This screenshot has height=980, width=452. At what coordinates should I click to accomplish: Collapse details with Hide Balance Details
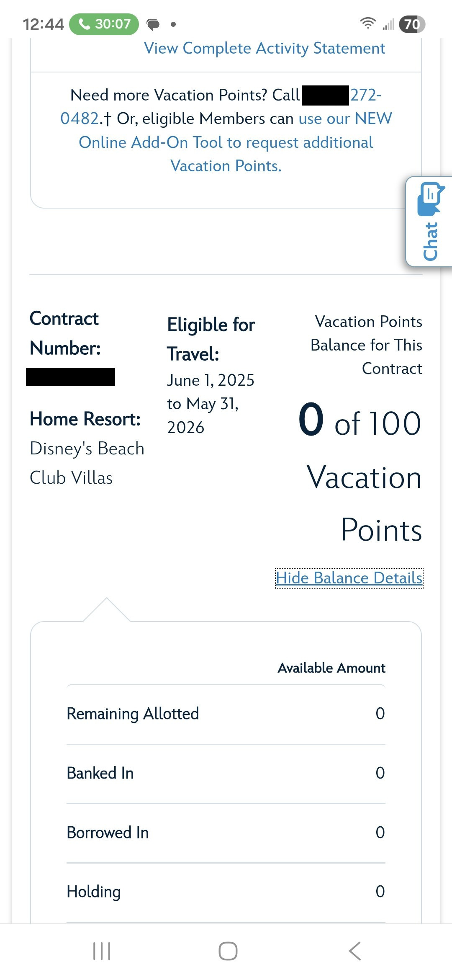point(349,578)
